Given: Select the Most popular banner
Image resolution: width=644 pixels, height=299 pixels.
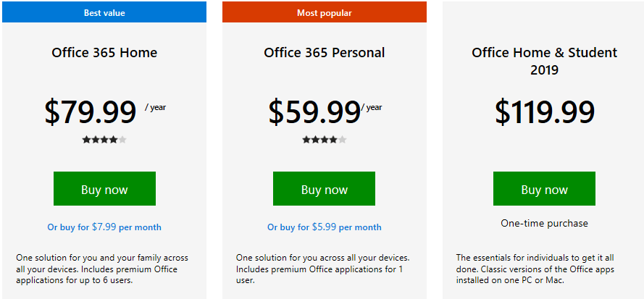Looking at the screenshot, I should [x=325, y=12].
